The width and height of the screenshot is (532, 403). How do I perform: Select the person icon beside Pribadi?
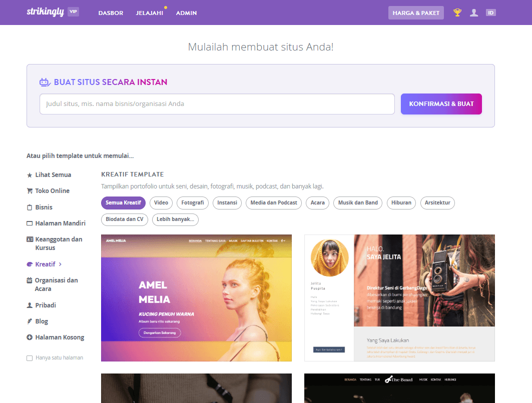click(30, 305)
